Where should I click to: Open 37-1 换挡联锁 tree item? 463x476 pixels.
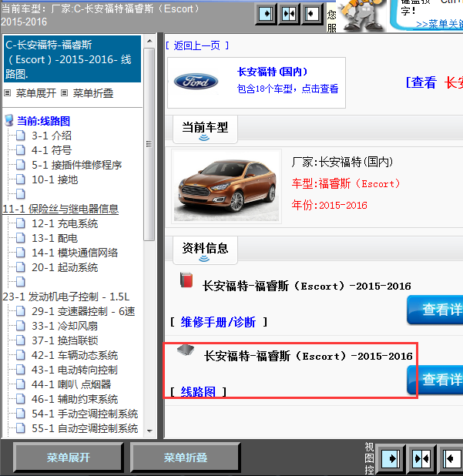65,340
